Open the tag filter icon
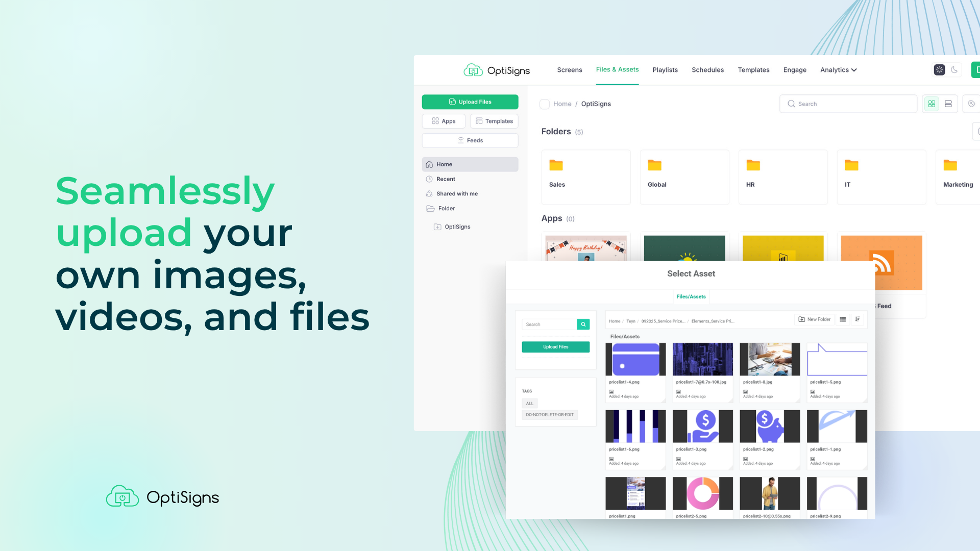This screenshot has width=980, height=551. click(x=971, y=104)
